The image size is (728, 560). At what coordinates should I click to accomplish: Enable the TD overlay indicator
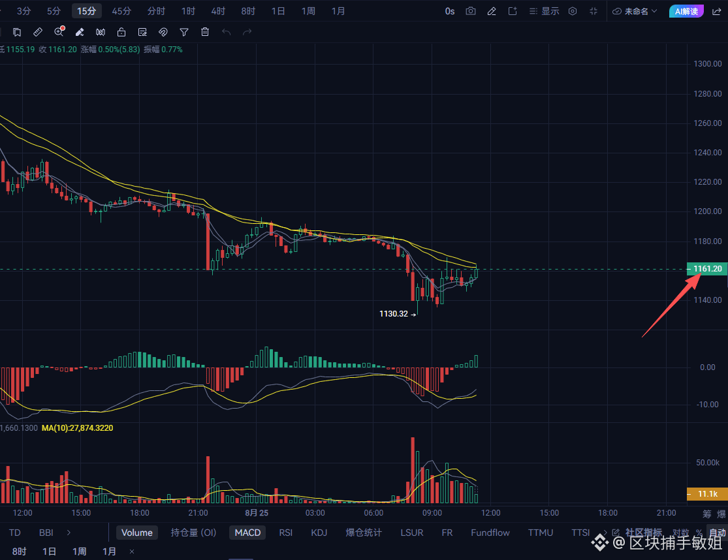coord(15,533)
